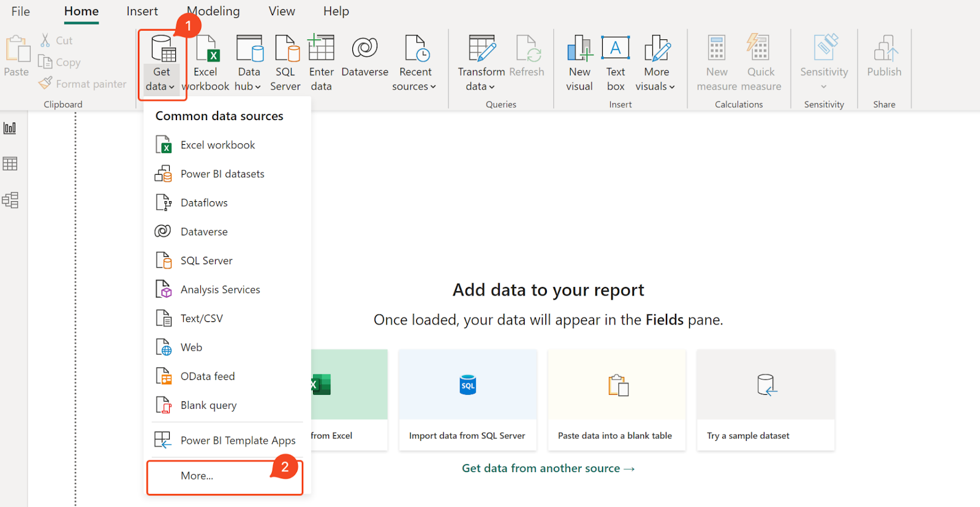Screen dimensions: 980x507
Task: Click Cut in the Clipboard group
Action: tap(56, 40)
